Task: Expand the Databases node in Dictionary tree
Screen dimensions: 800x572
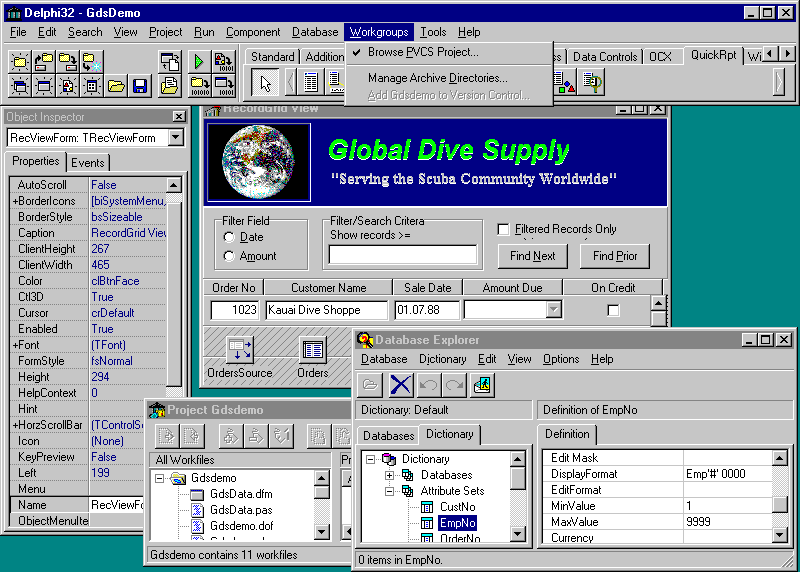Action: click(390, 475)
